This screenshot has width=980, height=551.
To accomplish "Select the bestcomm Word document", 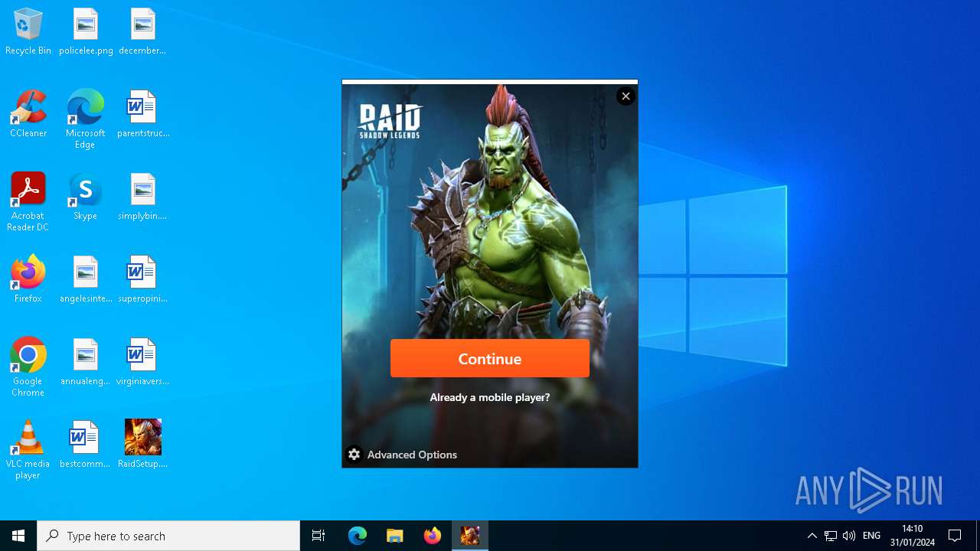I will (86, 445).
